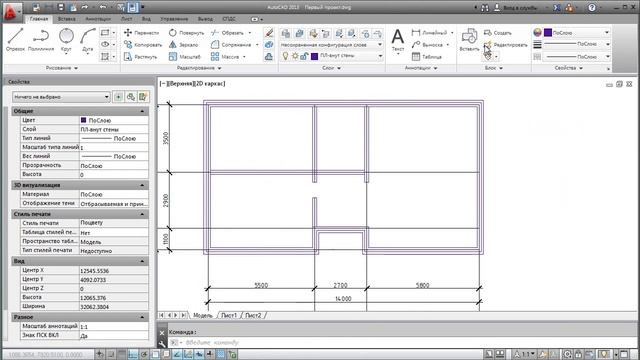The width and height of the screenshot is (640, 360).
Task: Click the help question mark icon
Action: [592, 7]
